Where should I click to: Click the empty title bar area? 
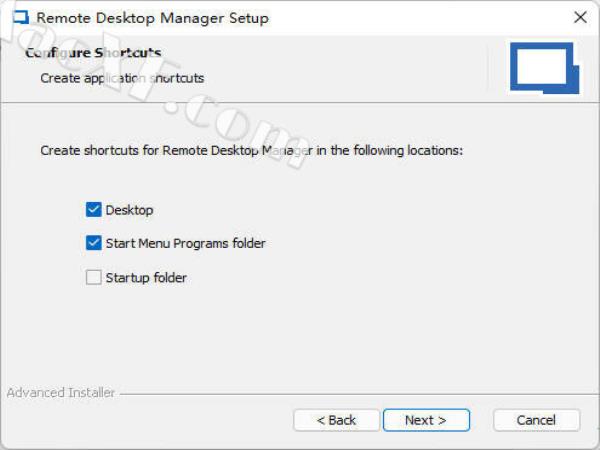[420, 18]
